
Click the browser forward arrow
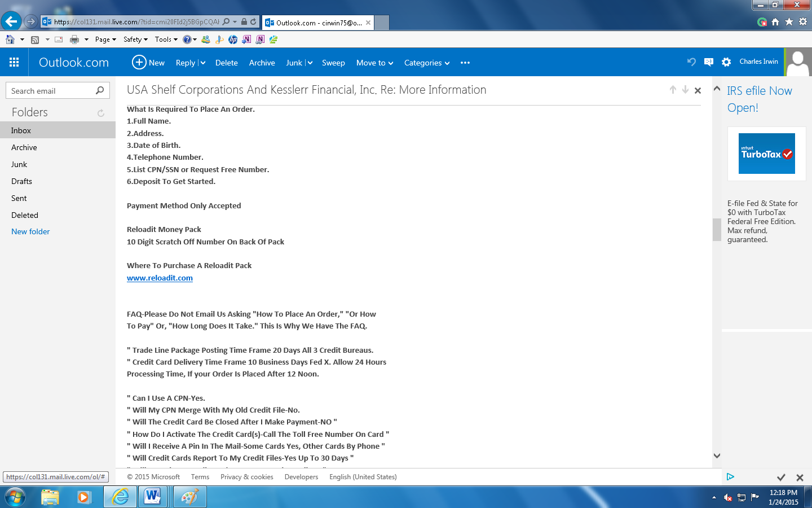[31, 22]
